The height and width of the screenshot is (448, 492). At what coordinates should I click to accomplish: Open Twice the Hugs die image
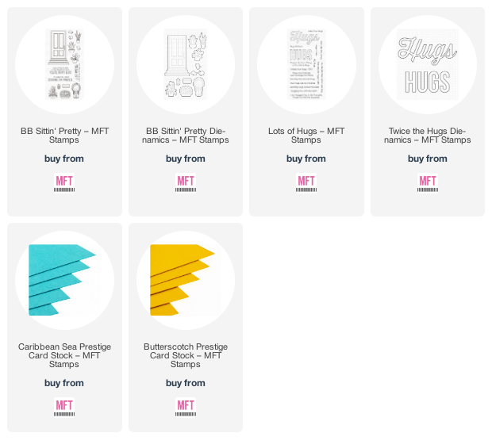coord(428,64)
